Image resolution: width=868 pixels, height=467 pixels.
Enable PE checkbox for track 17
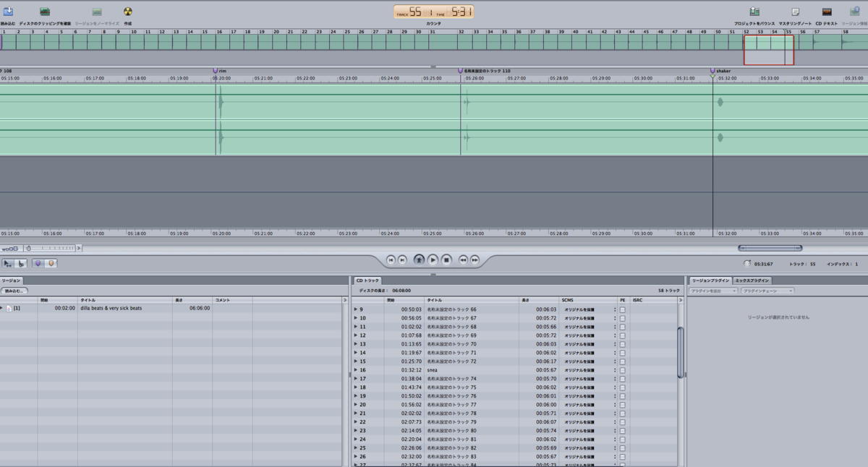[x=622, y=379]
